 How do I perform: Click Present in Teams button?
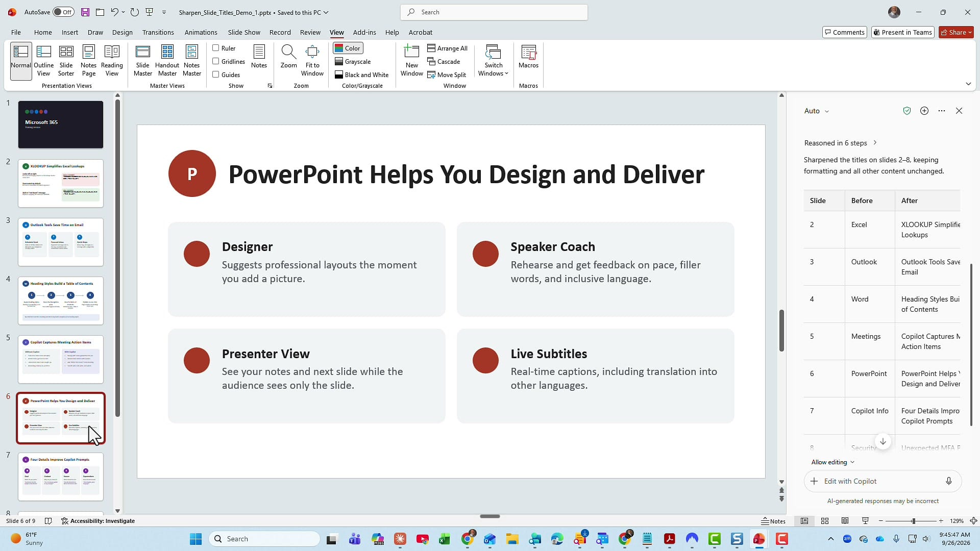tap(902, 32)
